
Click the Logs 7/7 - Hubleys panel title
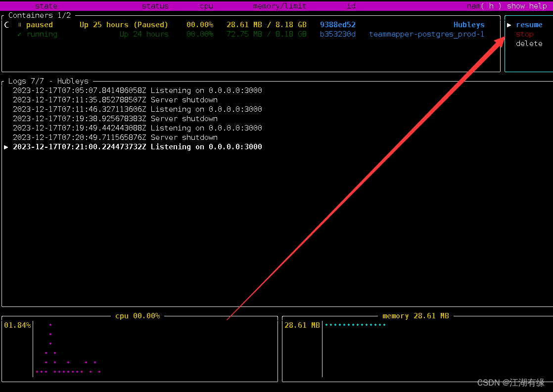coord(48,81)
